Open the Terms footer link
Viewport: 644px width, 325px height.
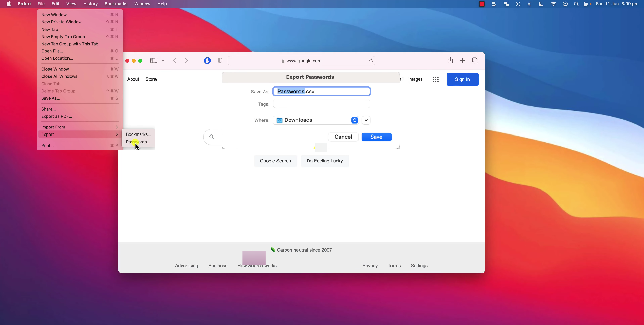pyautogui.click(x=394, y=266)
